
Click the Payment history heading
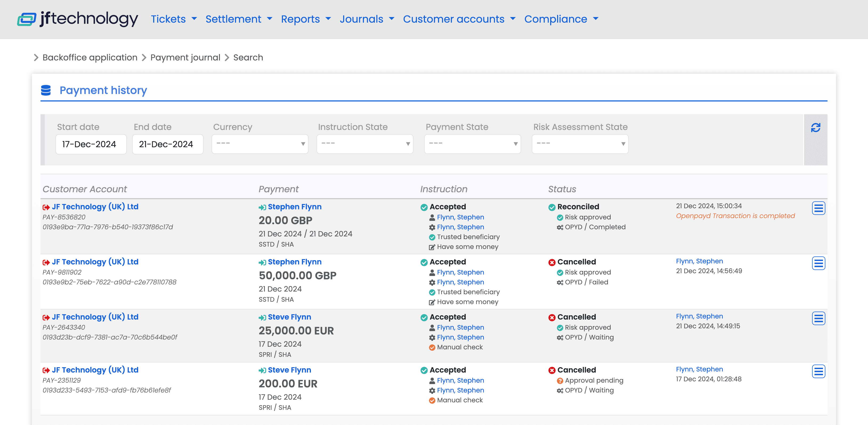[103, 90]
